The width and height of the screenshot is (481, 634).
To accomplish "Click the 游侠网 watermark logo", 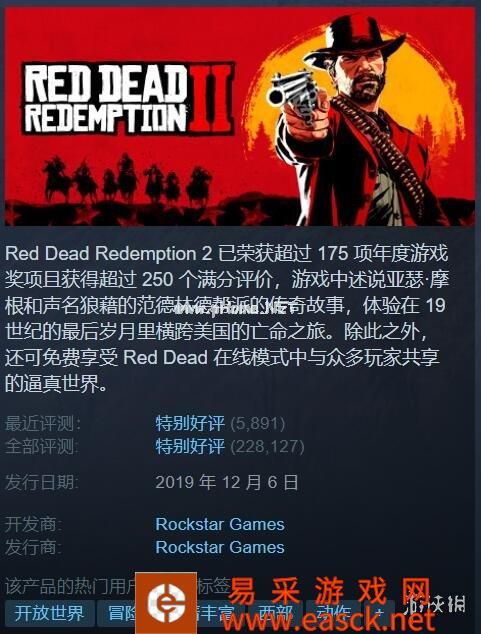I will click(436, 604).
